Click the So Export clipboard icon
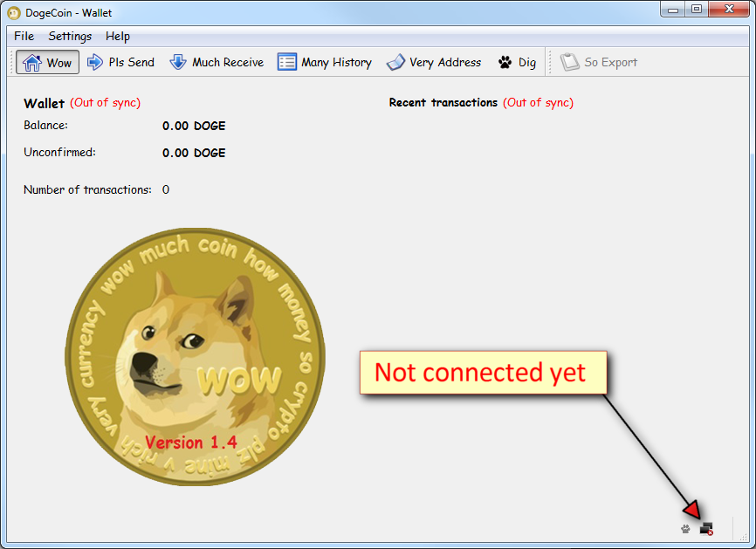 tap(570, 62)
